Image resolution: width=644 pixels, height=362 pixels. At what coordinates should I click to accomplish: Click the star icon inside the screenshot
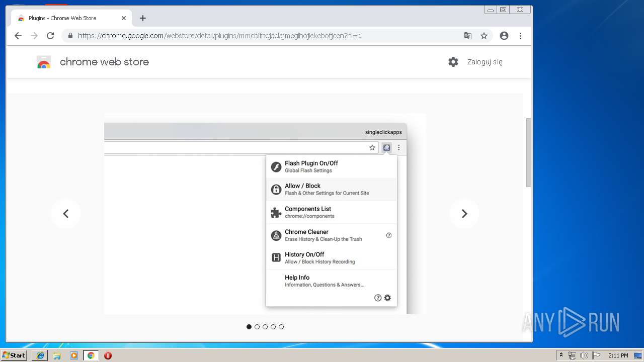pyautogui.click(x=372, y=147)
